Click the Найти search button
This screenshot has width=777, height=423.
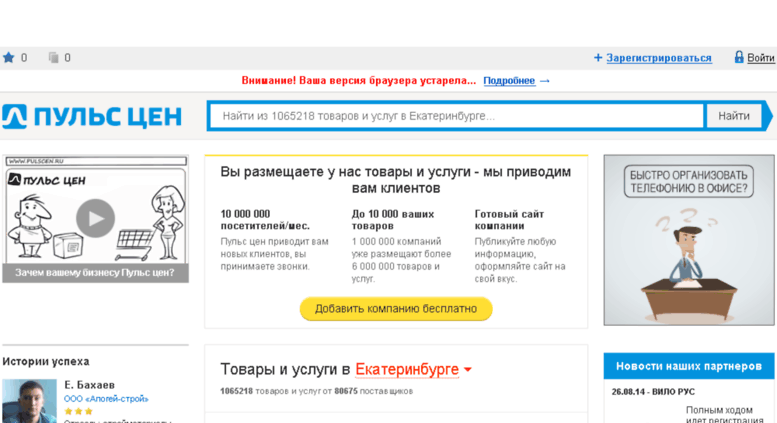click(733, 116)
